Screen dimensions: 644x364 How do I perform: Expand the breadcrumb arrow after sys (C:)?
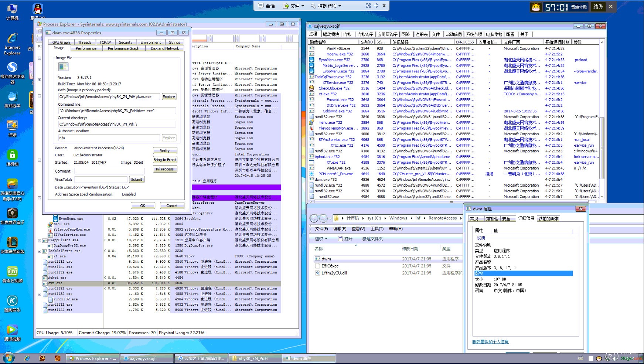coord(385,218)
